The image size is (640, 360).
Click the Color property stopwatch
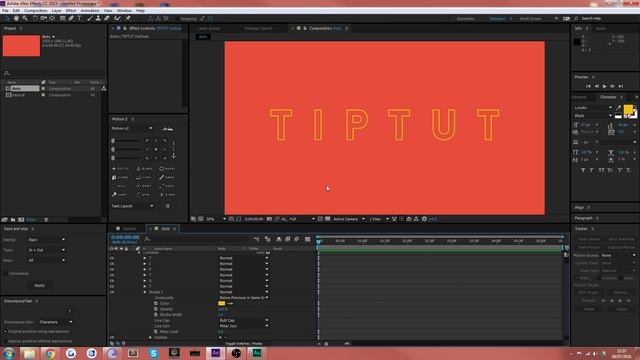coord(156,303)
